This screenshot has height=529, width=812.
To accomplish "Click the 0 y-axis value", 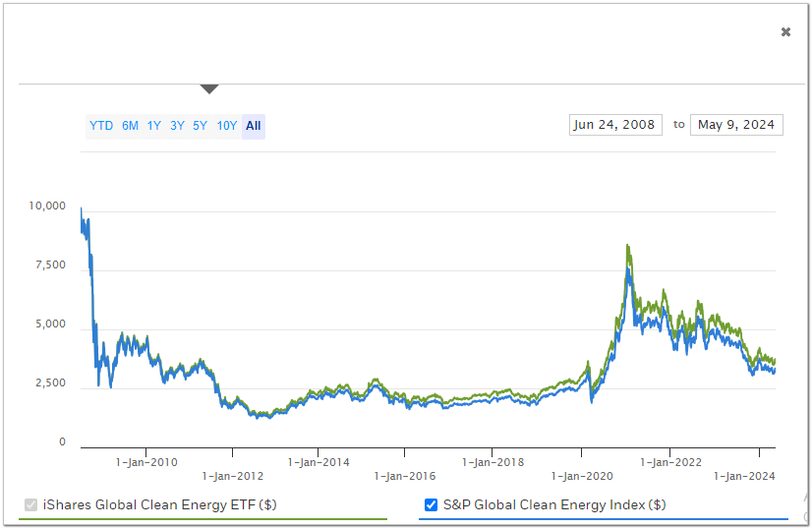I will [x=62, y=441].
